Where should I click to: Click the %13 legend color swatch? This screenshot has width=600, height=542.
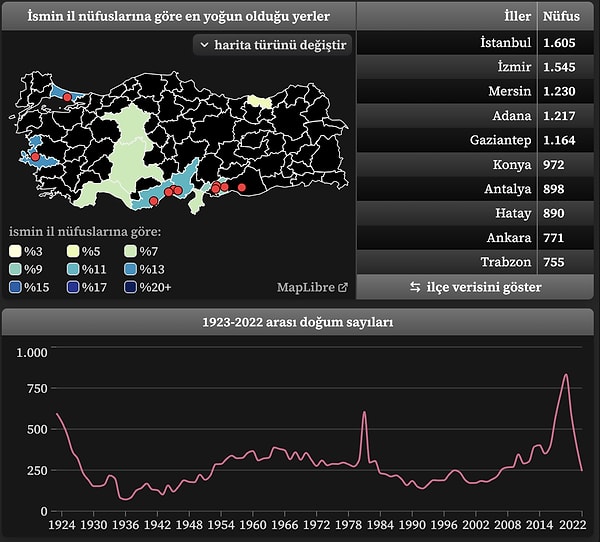(130, 269)
